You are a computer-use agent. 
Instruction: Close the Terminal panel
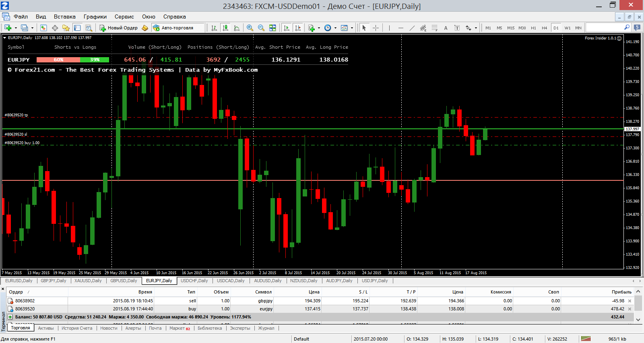click(3, 289)
